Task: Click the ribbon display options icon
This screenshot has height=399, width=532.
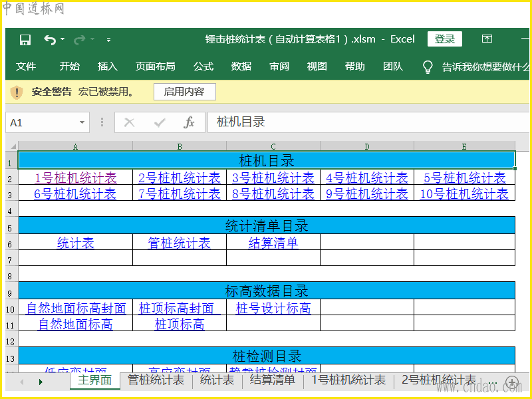Action: [487, 39]
